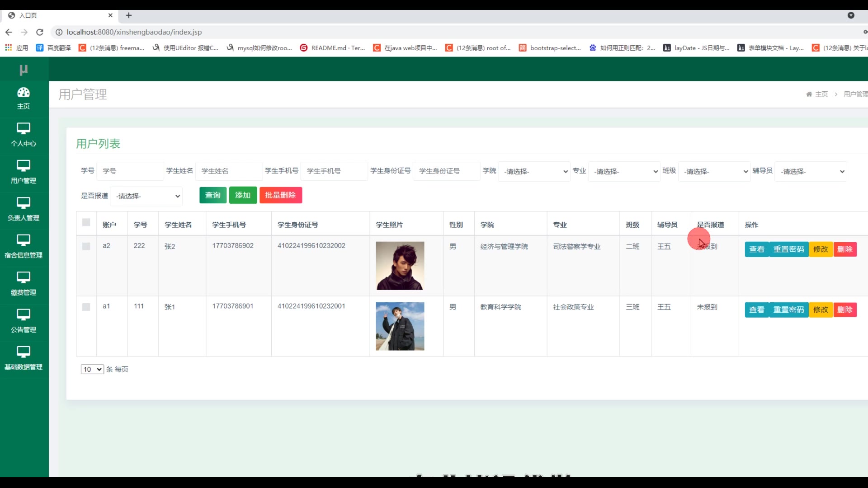868x488 pixels.
Task: Open 宿舍信息管理 monitor icon in sidebar
Action: 24,240
